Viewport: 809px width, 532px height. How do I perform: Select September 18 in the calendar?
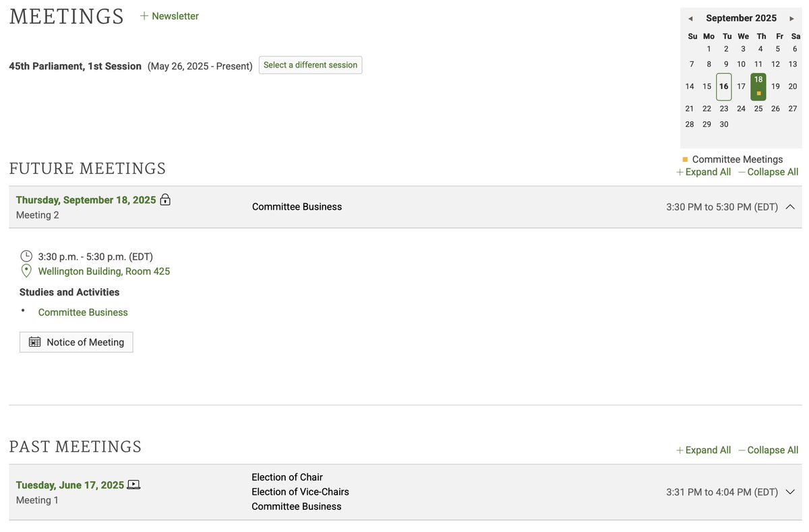[x=758, y=86]
